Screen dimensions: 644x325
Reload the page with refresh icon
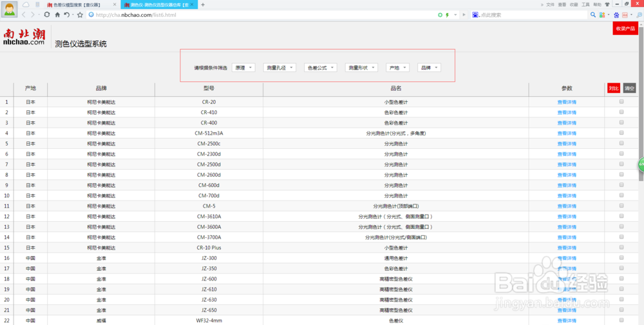click(x=47, y=14)
